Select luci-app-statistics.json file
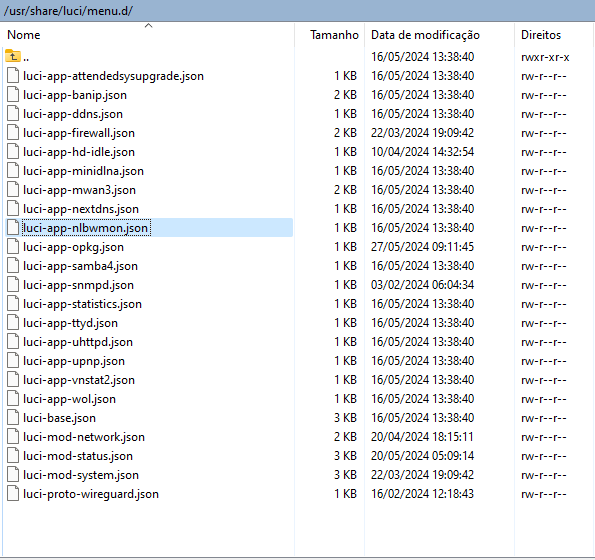This screenshot has height=560, width=595. [x=82, y=304]
